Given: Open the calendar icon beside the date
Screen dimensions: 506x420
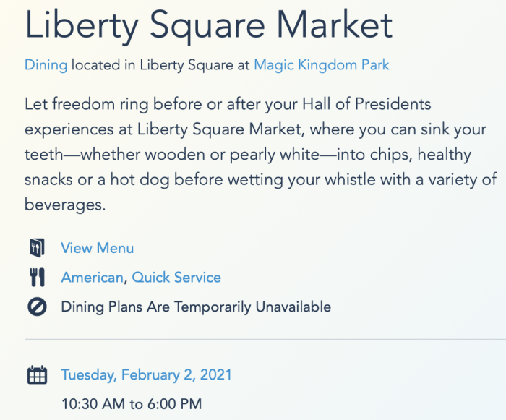Looking at the screenshot, I should coord(37,375).
